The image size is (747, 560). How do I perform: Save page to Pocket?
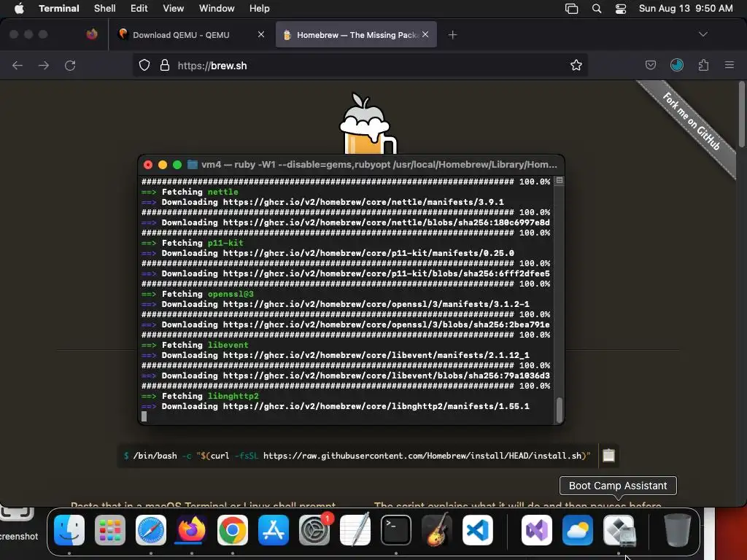(650, 65)
